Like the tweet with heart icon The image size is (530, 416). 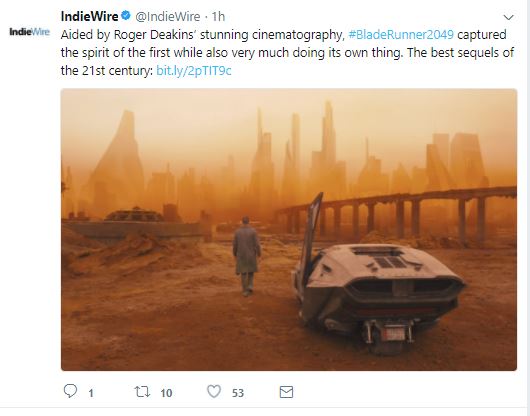pyautogui.click(x=214, y=392)
